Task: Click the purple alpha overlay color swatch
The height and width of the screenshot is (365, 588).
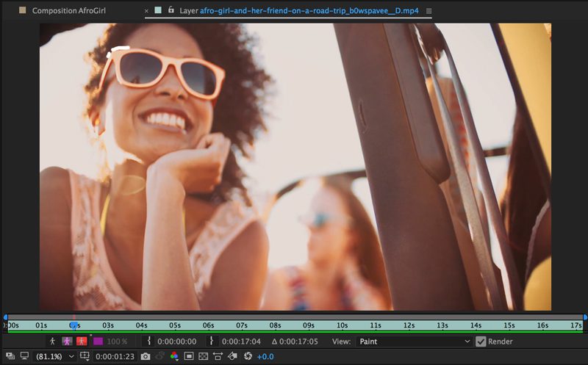Action: 98,341
